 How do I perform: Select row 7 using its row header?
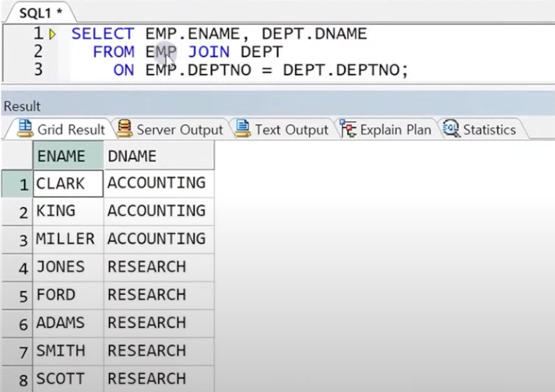coord(17,351)
